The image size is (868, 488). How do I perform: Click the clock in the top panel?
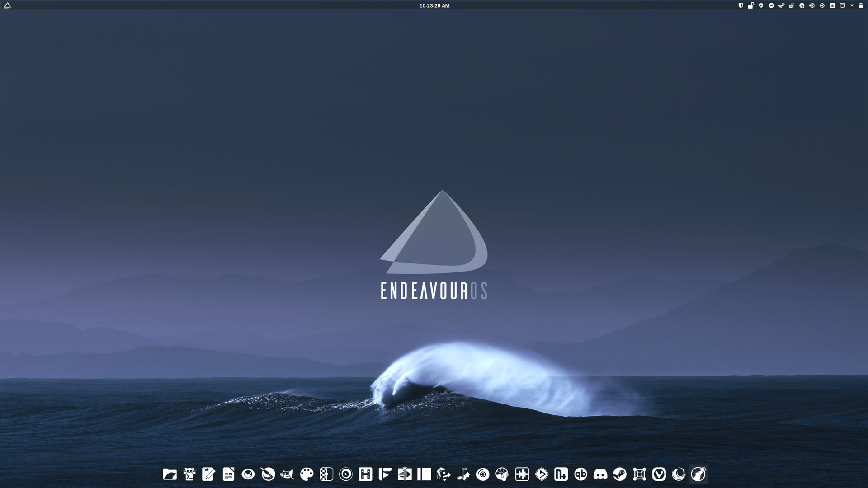(434, 5)
